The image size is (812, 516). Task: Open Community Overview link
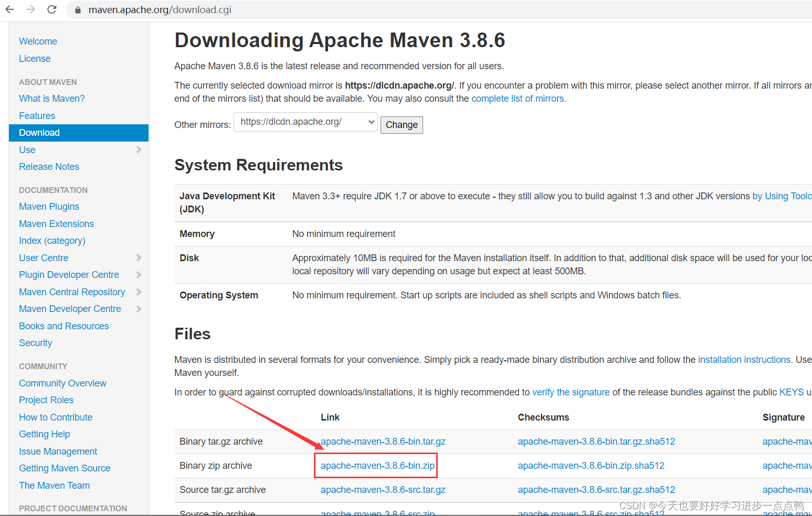tap(62, 383)
